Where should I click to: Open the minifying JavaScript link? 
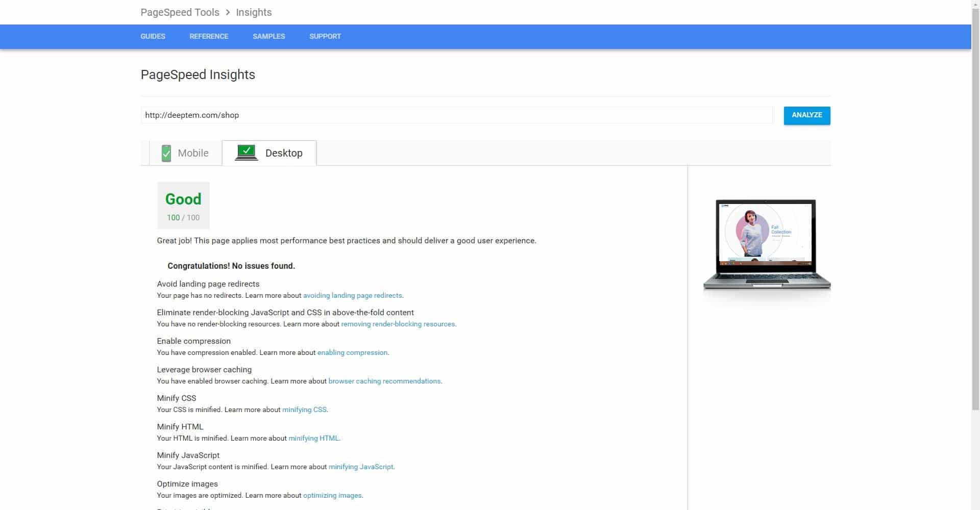pos(361,467)
